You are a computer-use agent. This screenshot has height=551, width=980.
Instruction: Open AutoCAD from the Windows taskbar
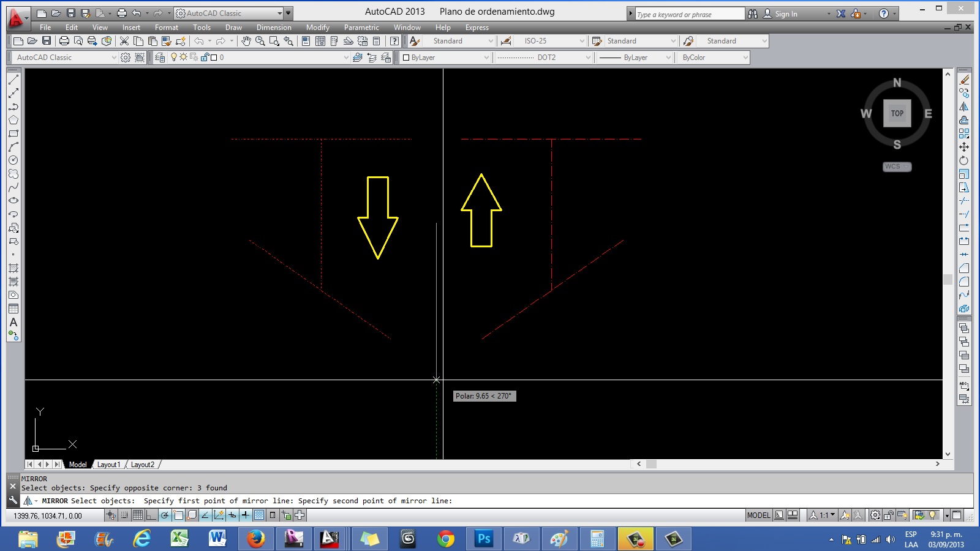[x=330, y=539]
